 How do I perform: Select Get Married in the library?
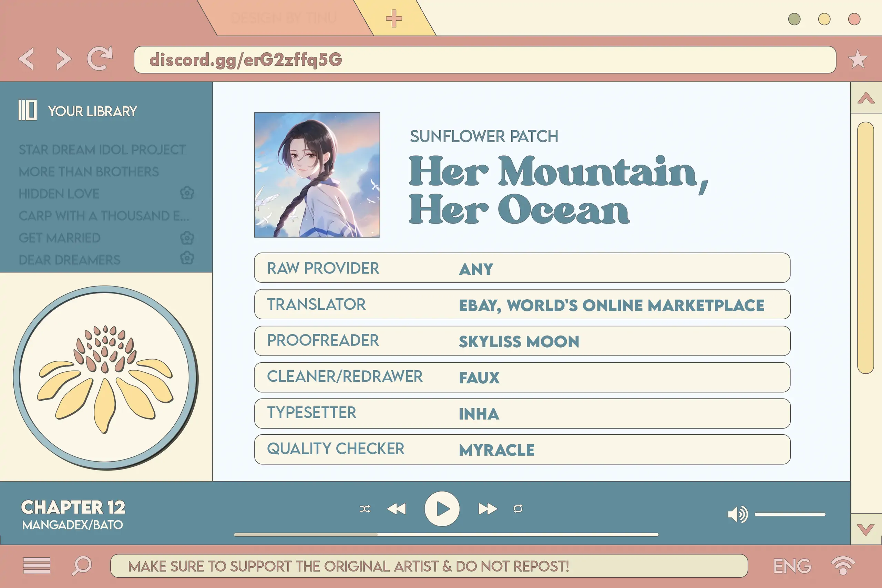pos(60,238)
